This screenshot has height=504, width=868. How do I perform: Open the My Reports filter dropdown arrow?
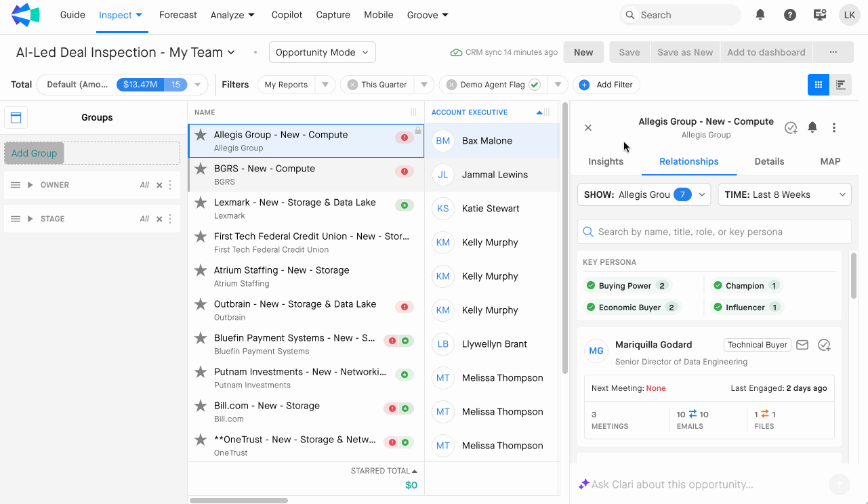(325, 85)
